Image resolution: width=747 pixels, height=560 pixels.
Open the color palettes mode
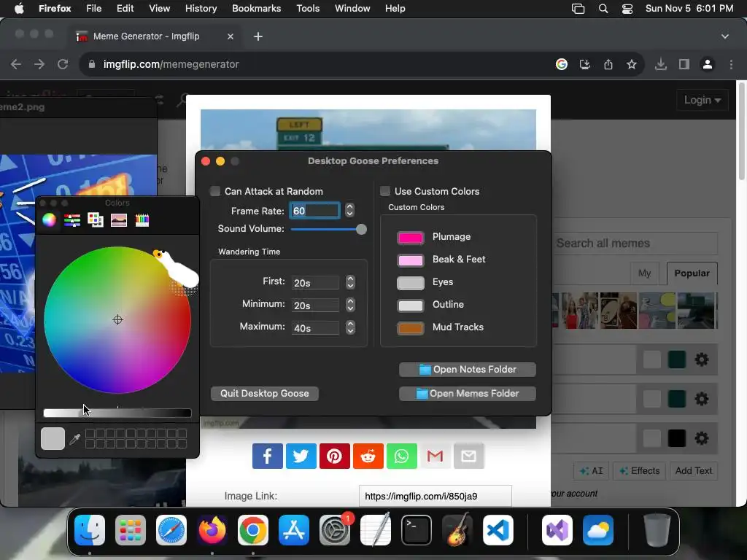point(96,220)
